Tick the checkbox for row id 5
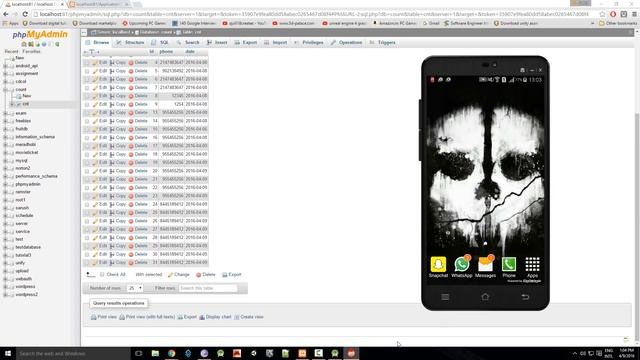Viewport: 640px width, 360px height. pos(87,71)
